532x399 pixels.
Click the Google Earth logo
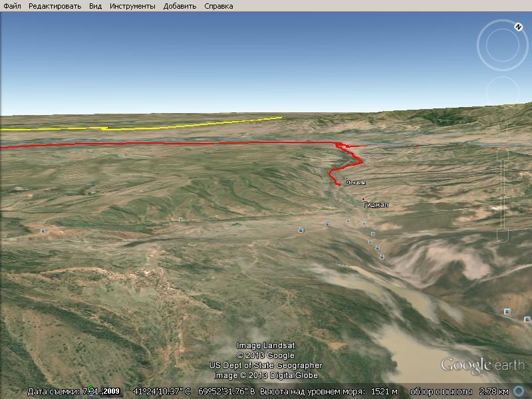click(x=482, y=365)
